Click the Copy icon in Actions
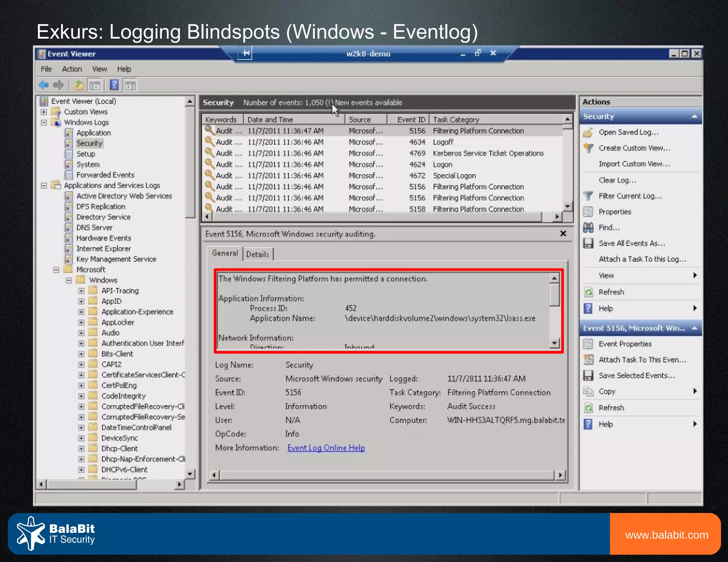Image resolution: width=728 pixels, height=562 pixels. coord(588,391)
